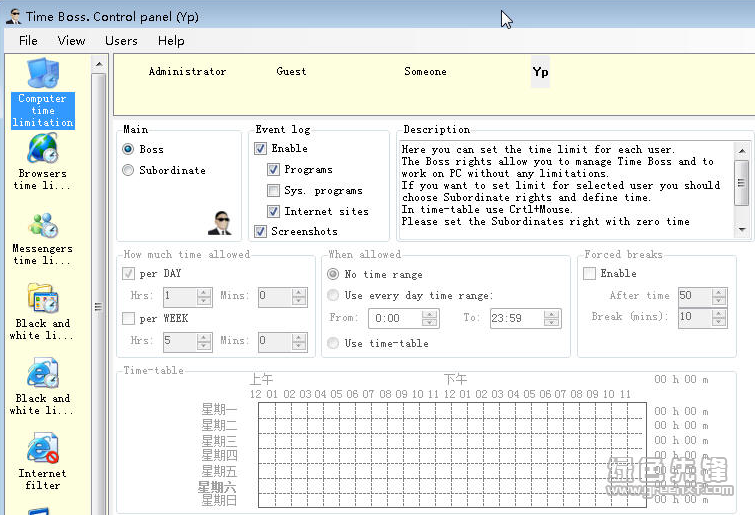Open the View menu
The width and height of the screenshot is (755, 515).
71,40
